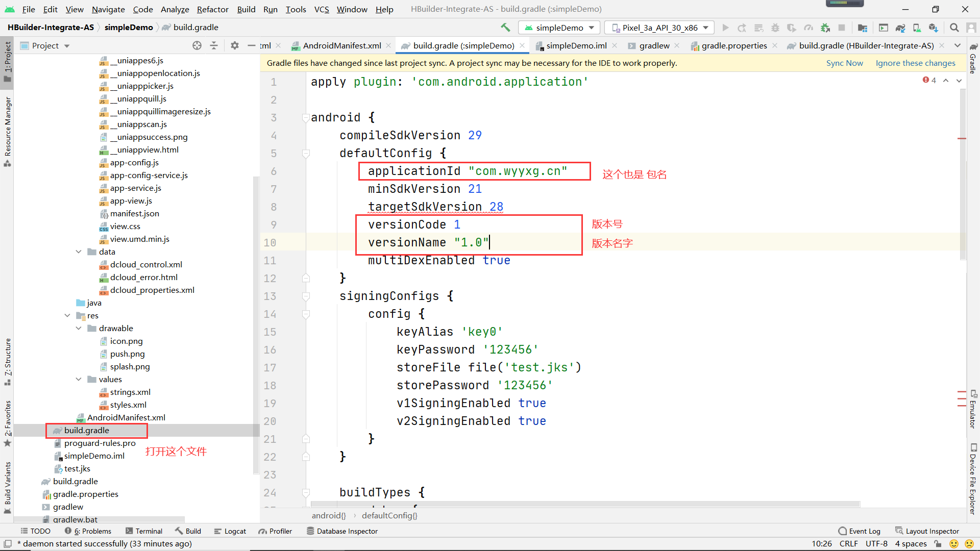Viewport: 980px width, 551px height.
Task: Open the simpleDemo run configuration dropdown
Action: (559, 28)
